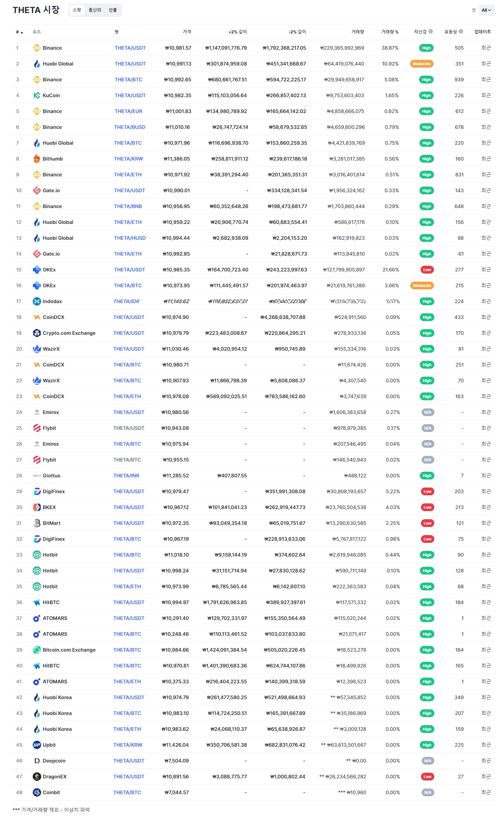504x816 pixels.
Task: Click the HitBTC logo in row 36
Action: (37, 602)
